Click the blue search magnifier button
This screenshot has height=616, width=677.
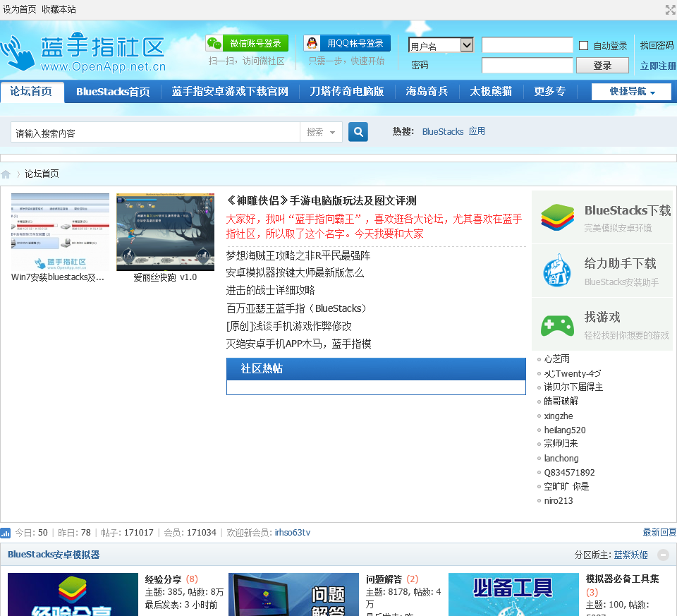click(x=358, y=132)
